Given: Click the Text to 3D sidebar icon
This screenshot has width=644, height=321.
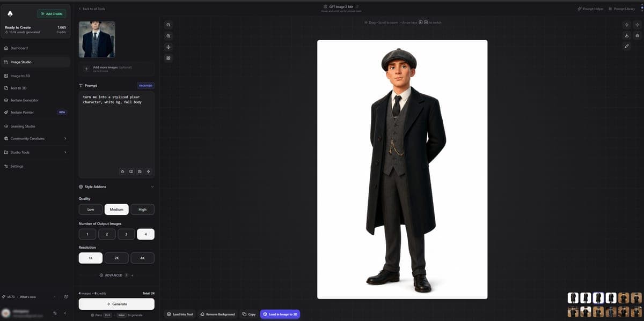Looking at the screenshot, I should pos(6,88).
